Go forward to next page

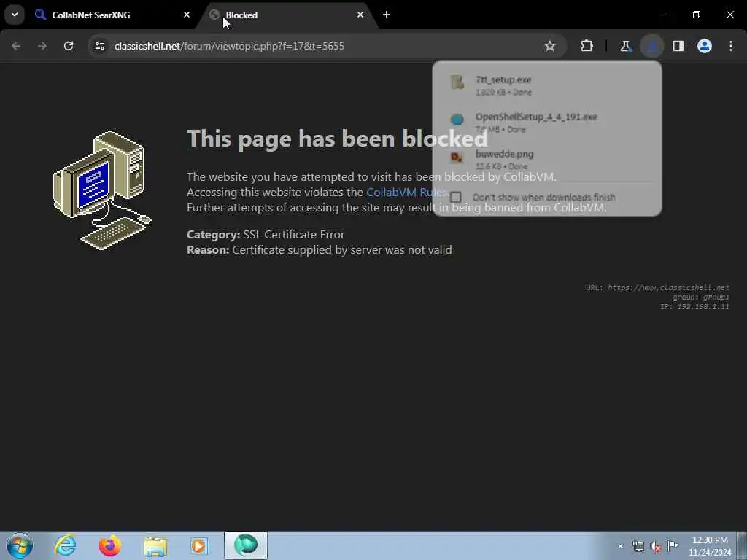coord(42,46)
